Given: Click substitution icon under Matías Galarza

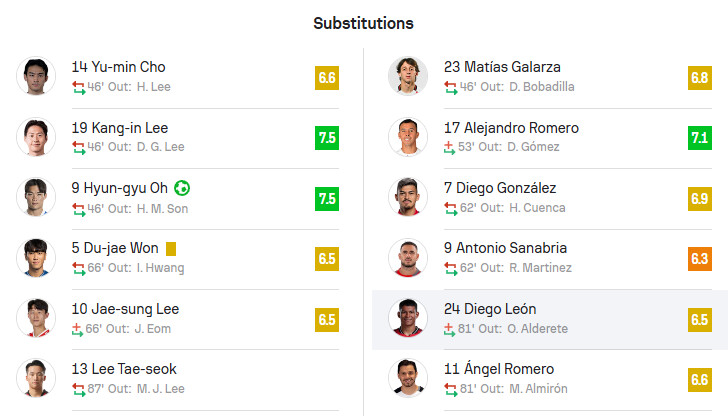Looking at the screenshot, I should point(451,87).
